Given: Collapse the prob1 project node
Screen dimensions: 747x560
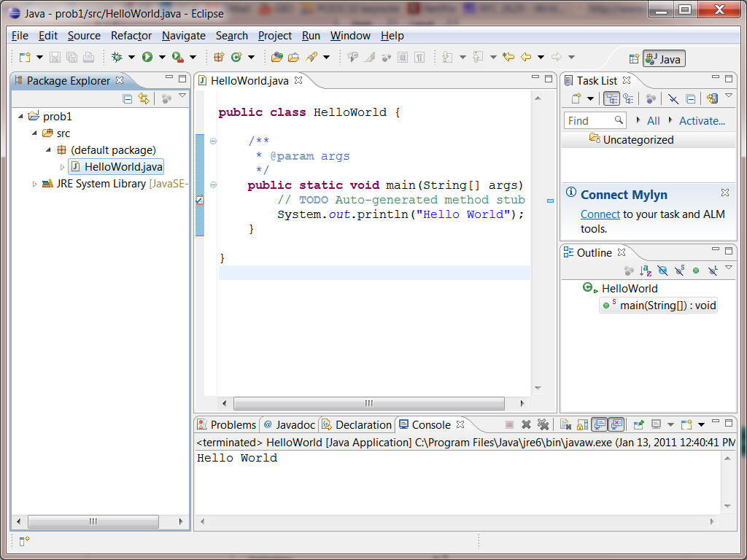Looking at the screenshot, I should point(20,116).
